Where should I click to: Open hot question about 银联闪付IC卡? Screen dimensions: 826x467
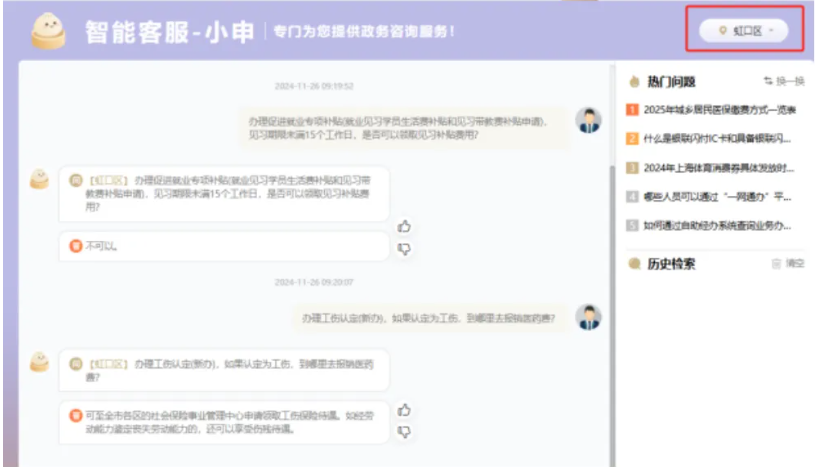pos(716,138)
